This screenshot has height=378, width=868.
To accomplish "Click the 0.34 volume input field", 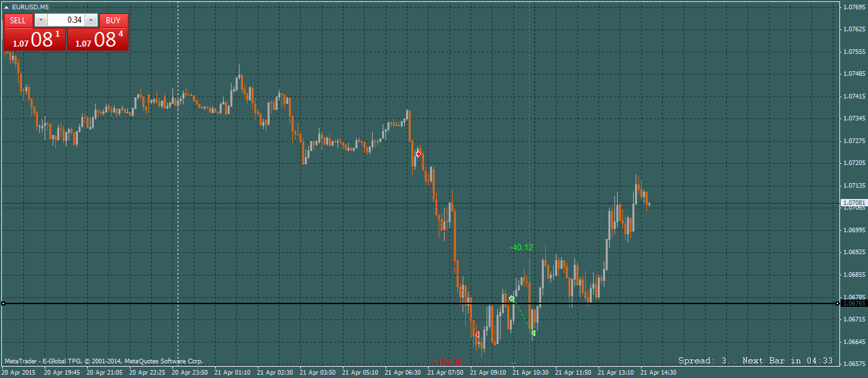I will pyautogui.click(x=66, y=20).
